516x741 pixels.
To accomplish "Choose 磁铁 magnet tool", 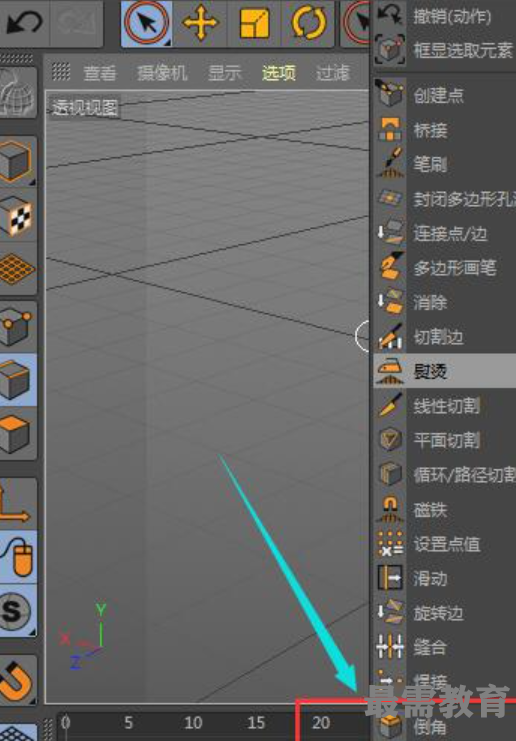I will tap(444, 510).
